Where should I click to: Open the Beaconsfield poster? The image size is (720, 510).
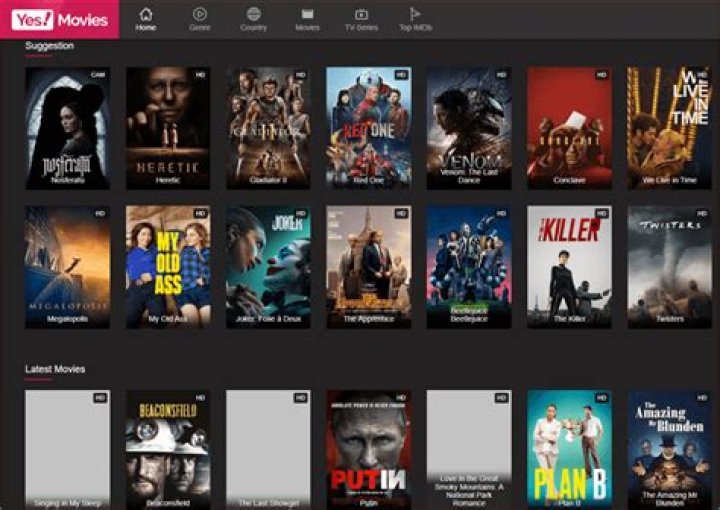168,449
